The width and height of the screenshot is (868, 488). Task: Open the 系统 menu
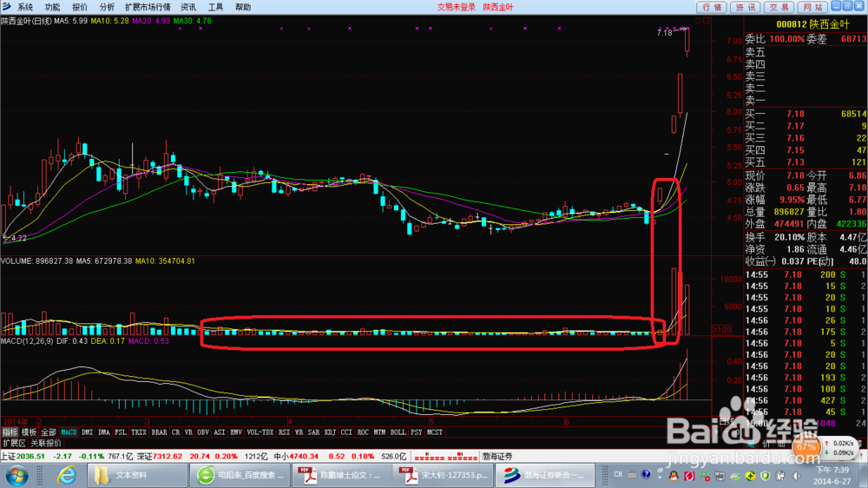pos(25,7)
